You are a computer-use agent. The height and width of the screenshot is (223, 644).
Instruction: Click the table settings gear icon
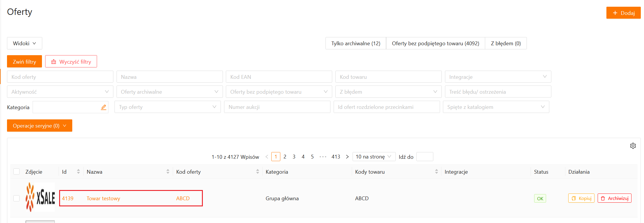(x=633, y=146)
